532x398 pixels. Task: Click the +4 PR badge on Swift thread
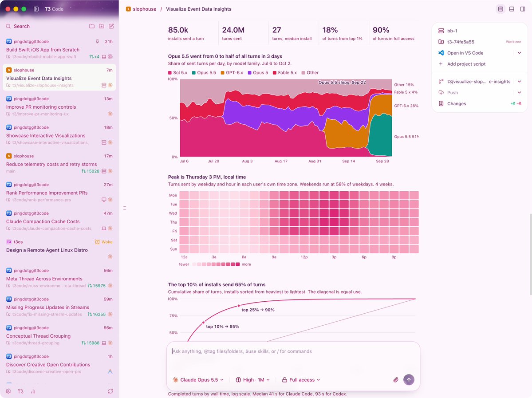(x=95, y=57)
